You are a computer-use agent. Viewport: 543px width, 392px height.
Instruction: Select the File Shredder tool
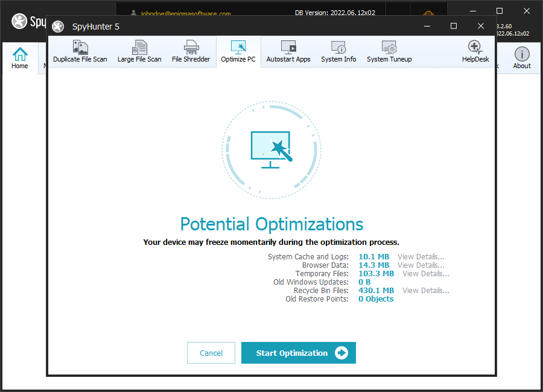tap(191, 52)
